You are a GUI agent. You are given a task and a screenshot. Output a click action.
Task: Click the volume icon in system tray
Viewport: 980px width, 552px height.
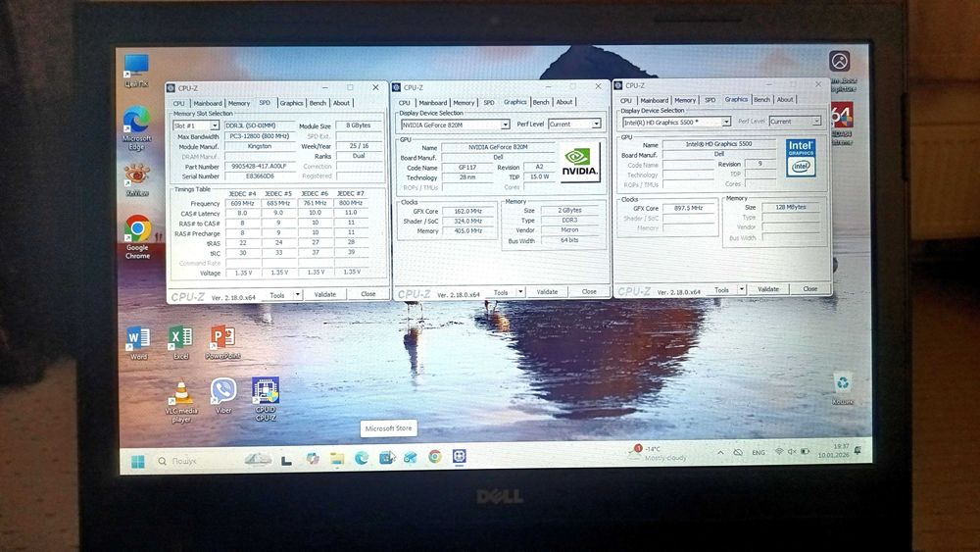(792, 451)
